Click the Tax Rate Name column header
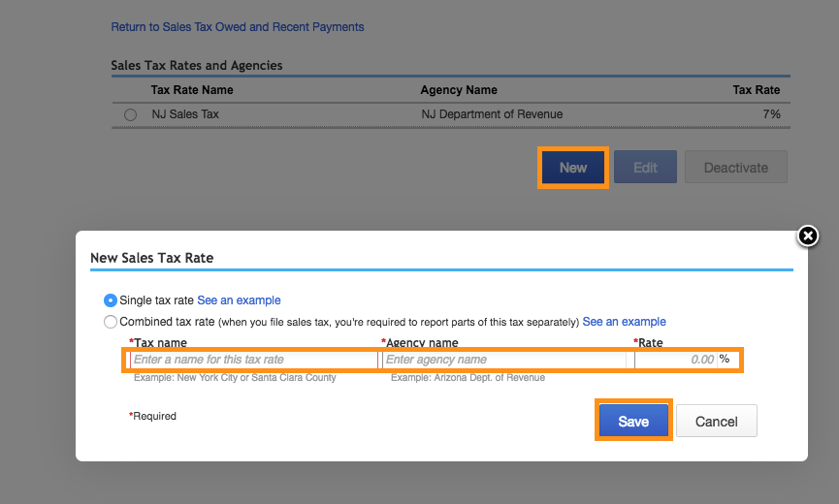 click(x=192, y=90)
